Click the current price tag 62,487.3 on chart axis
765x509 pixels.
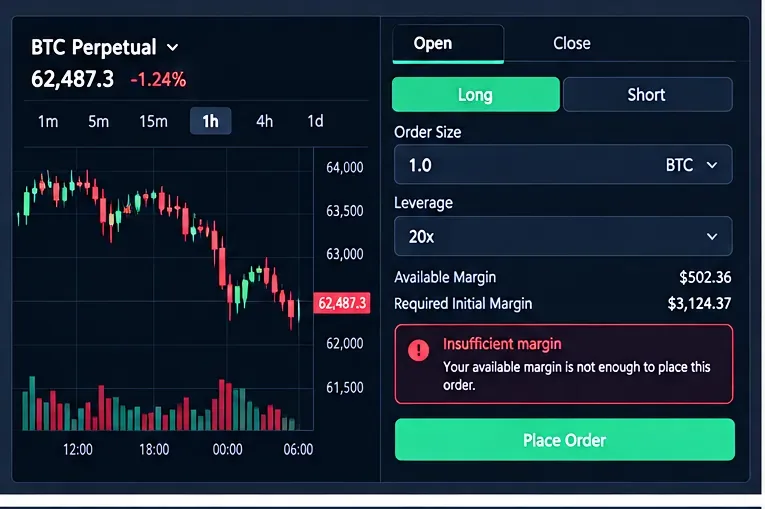(x=342, y=303)
